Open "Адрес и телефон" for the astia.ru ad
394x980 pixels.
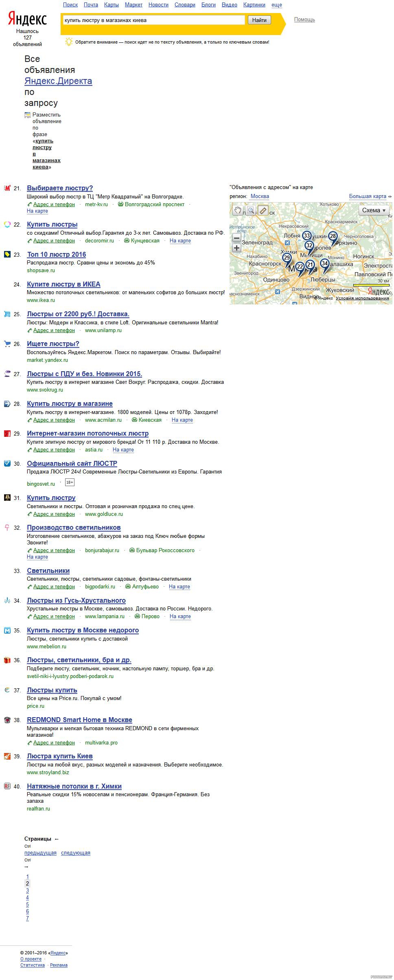(x=54, y=450)
